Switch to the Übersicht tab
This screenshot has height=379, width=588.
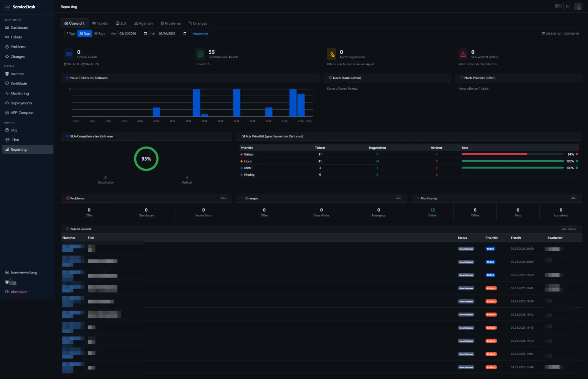click(75, 23)
